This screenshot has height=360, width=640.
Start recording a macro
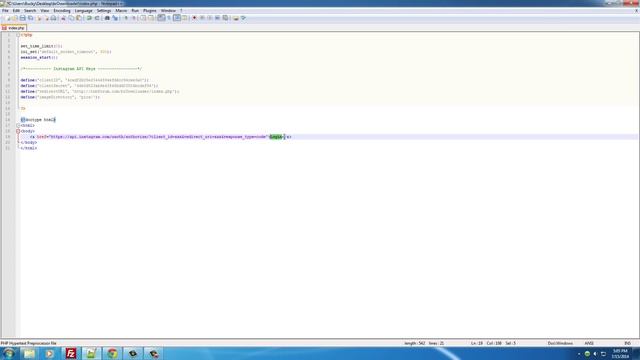click(x=194, y=18)
